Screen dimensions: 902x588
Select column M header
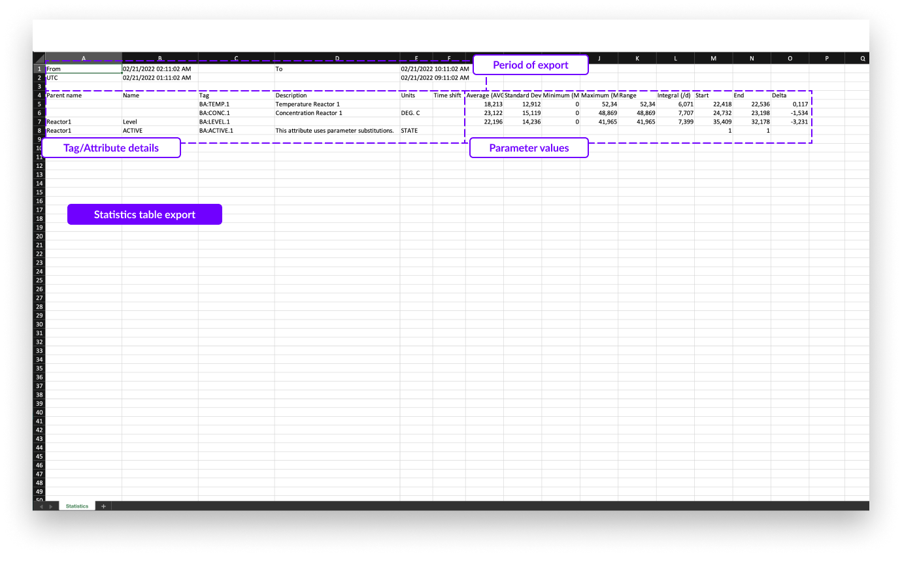point(713,58)
